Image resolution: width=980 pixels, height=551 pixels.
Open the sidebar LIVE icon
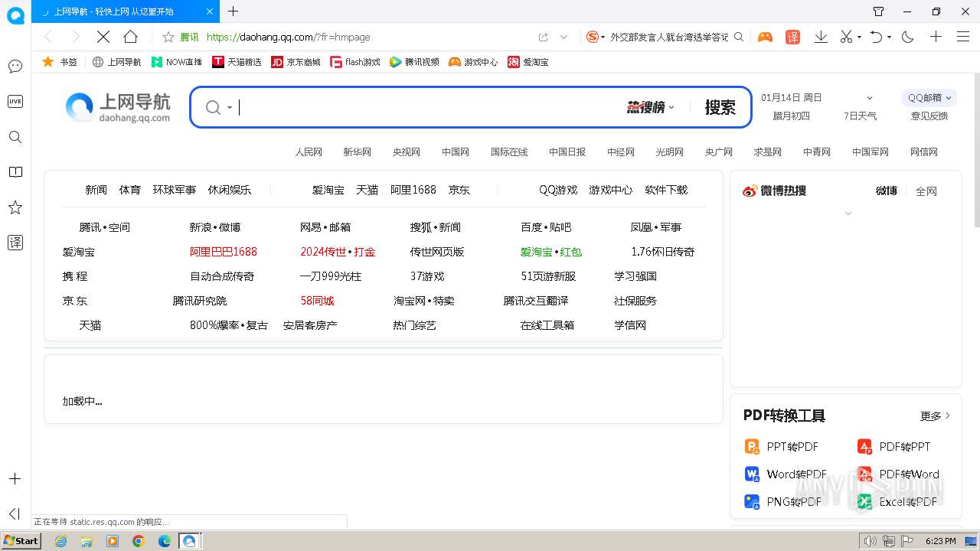tap(15, 101)
